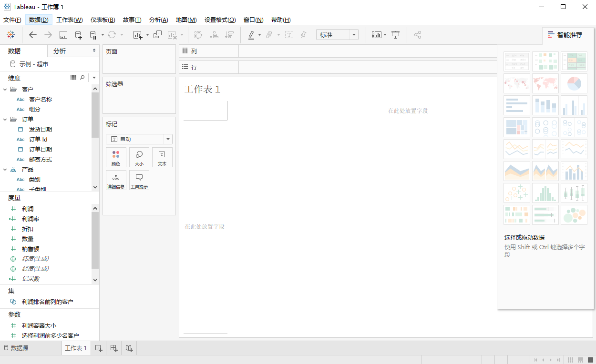Screen dimensions: 596x364
Task: Select the 利润容器大小 parameter
Action: click(x=39, y=326)
